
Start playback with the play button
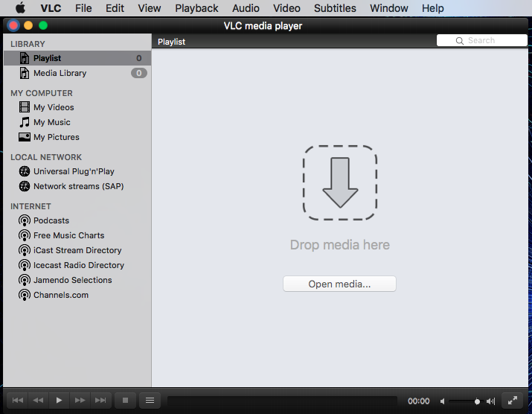click(x=59, y=401)
